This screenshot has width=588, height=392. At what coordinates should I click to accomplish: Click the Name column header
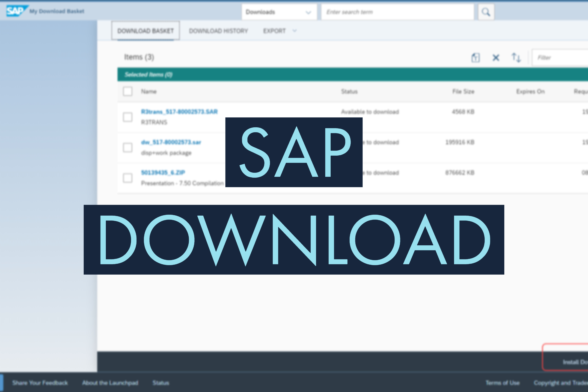point(149,92)
